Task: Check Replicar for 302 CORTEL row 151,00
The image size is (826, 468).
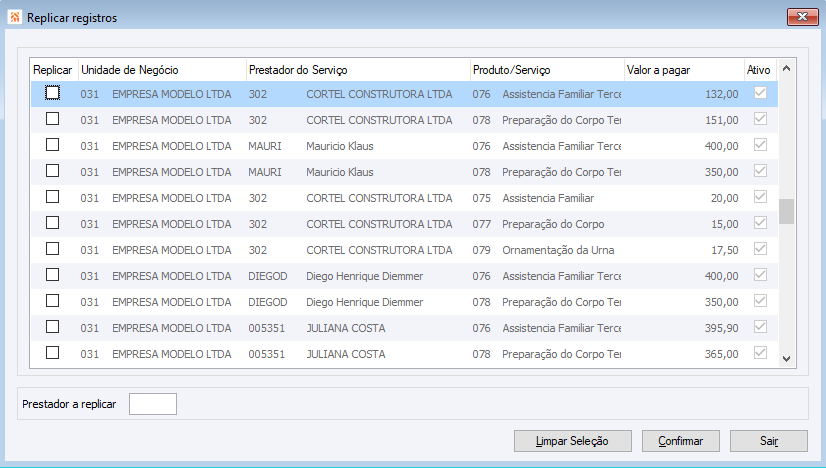Action: pos(52,119)
